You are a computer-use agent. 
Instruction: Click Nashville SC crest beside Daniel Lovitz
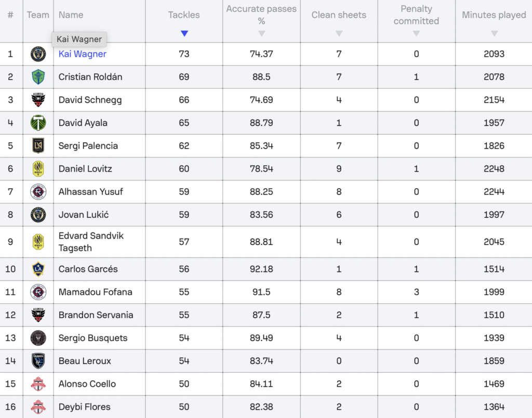pos(38,168)
